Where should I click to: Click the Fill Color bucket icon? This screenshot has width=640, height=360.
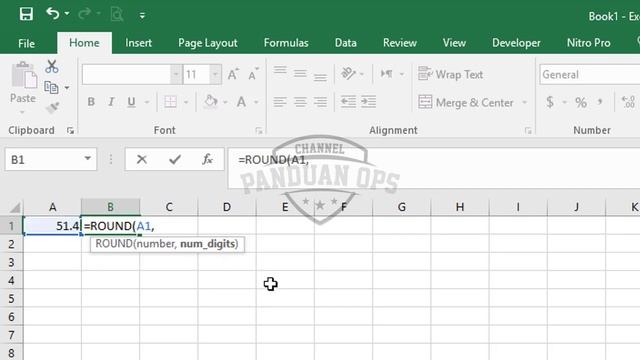[211, 101]
